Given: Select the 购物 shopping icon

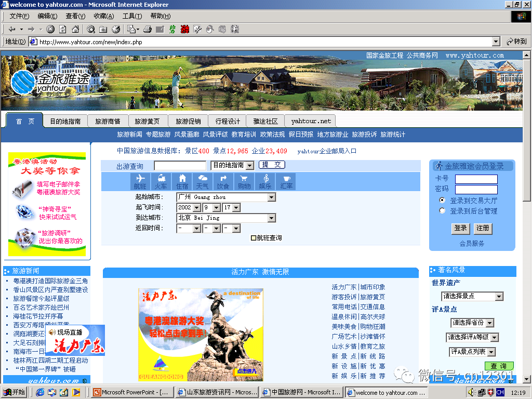Looking at the screenshot, I should (x=244, y=181).
